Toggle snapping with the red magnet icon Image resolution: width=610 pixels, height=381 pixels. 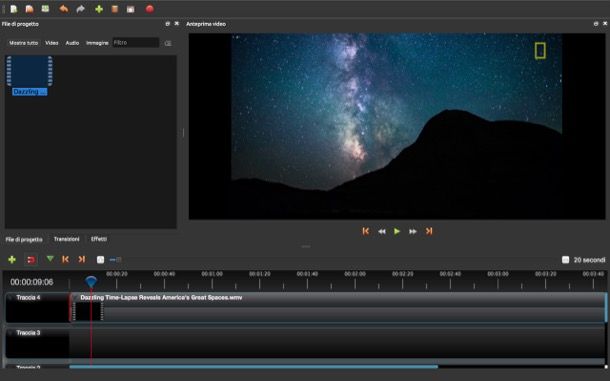click(31, 260)
